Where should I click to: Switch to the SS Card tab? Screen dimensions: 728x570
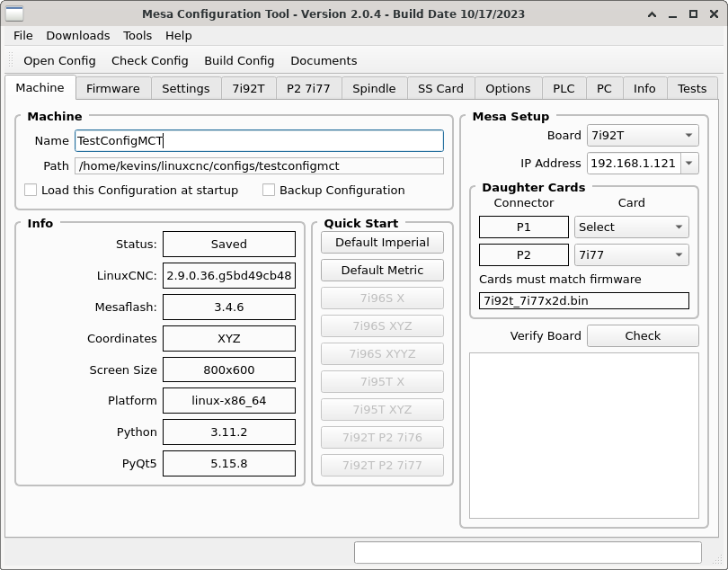coord(440,88)
